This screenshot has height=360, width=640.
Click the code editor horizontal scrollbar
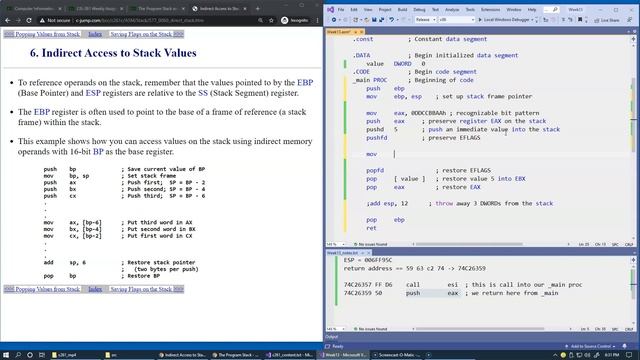pyautogui.click(x=469, y=244)
